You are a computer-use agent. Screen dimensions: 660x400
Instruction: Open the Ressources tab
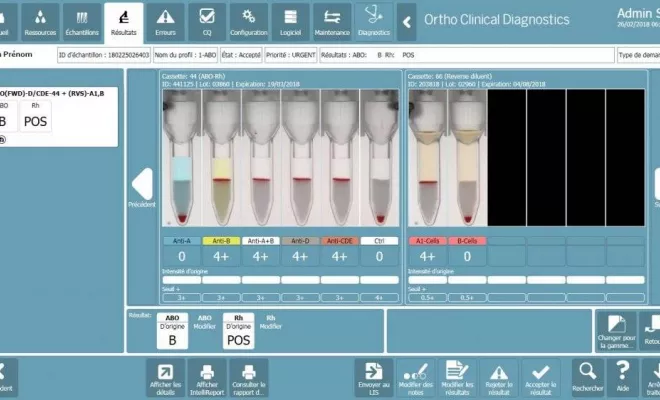(x=38, y=20)
